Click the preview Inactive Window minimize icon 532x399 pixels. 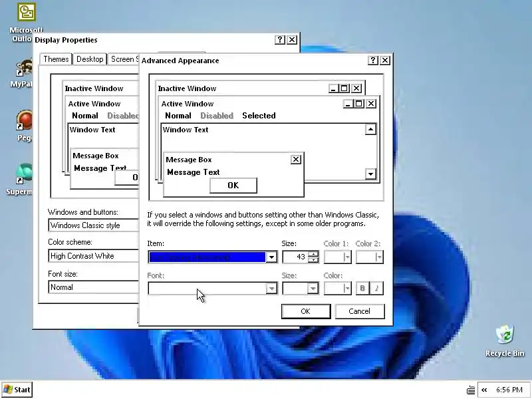333,88
